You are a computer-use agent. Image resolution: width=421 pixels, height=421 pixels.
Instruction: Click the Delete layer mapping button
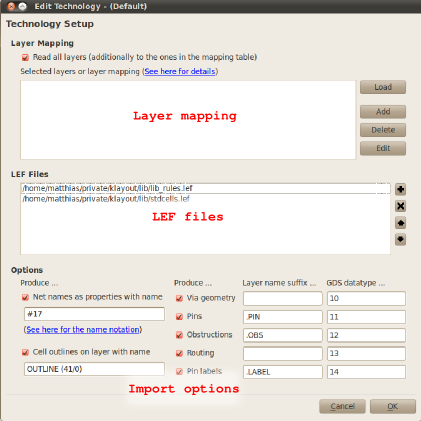click(x=383, y=130)
